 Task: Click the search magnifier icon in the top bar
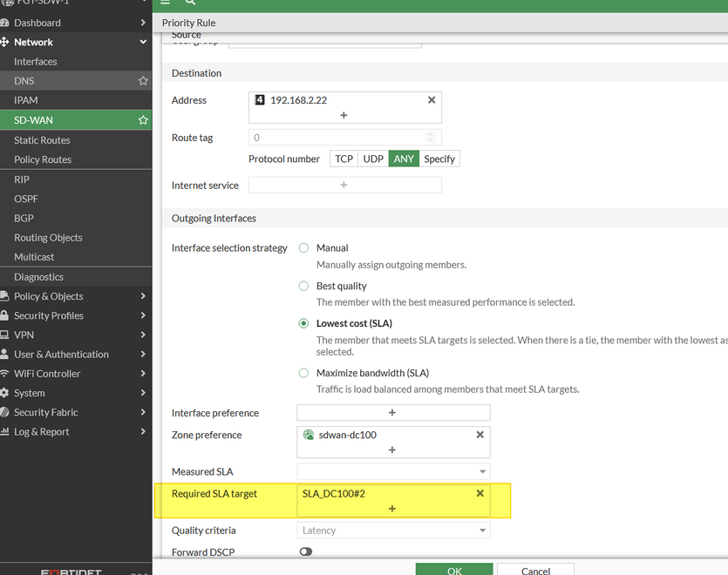190,3
